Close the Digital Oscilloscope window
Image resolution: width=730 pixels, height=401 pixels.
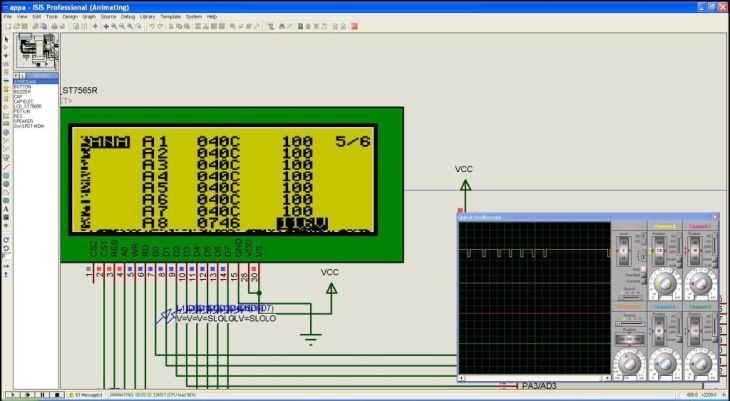pos(715,217)
